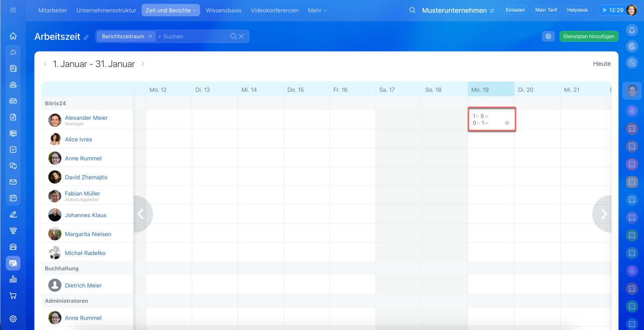Image resolution: width=644 pixels, height=330 pixels.
Task: Click the home icon in left sidebar
Action: (x=13, y=36)
